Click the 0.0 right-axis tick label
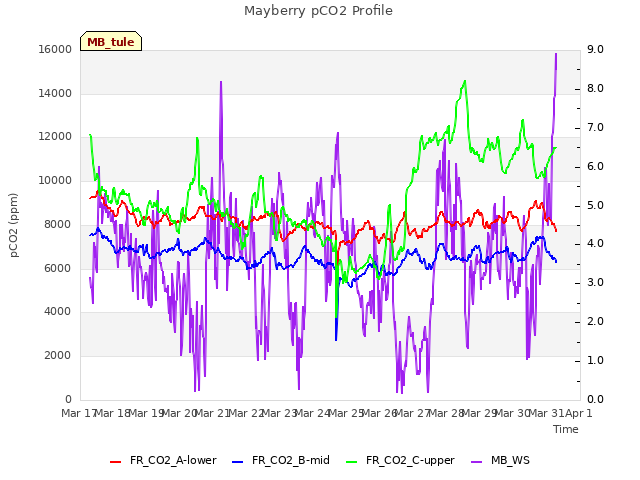 (x=595, y=399)
